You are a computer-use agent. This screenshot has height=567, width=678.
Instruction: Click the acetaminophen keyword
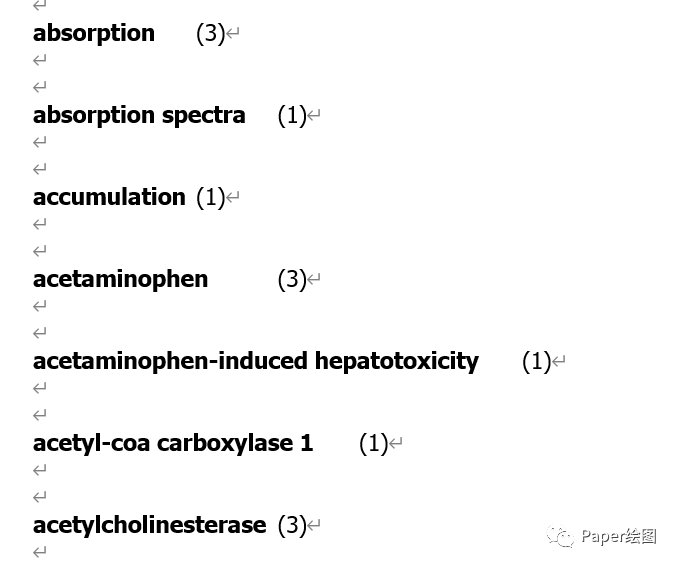pos(121,279)
